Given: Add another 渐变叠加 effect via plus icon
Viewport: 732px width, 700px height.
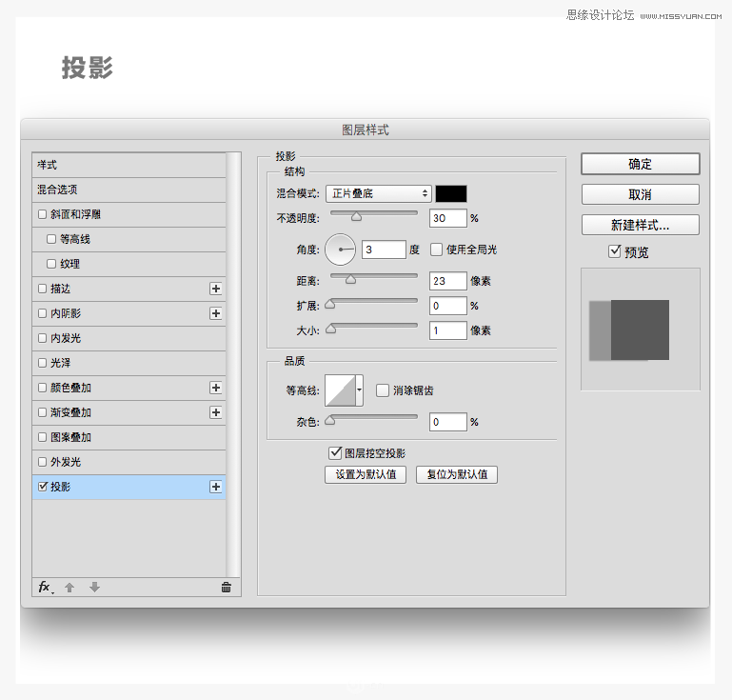Looking at the screenshot, I should click(x=216, y=412).
